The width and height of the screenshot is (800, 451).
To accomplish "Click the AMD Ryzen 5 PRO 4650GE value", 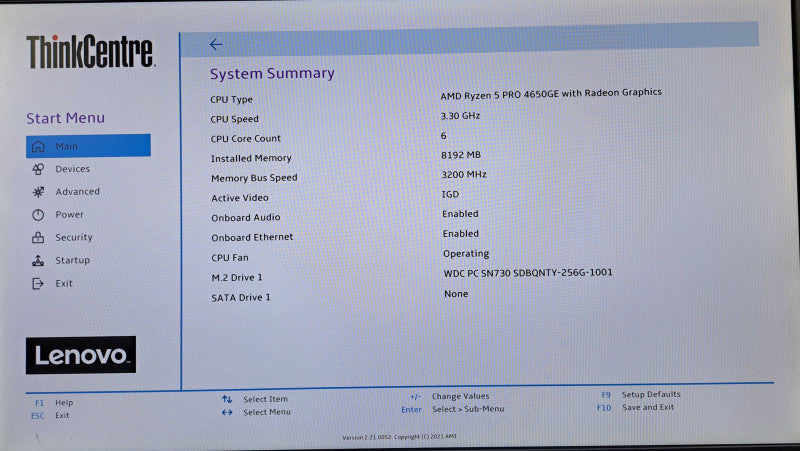I will (x=551, y=94).
